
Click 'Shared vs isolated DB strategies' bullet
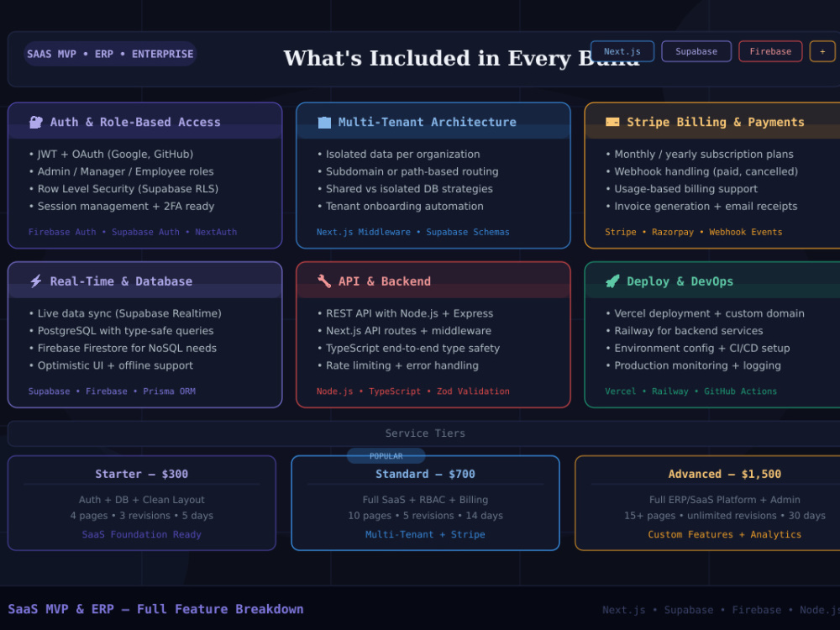(x=405, y=188)
